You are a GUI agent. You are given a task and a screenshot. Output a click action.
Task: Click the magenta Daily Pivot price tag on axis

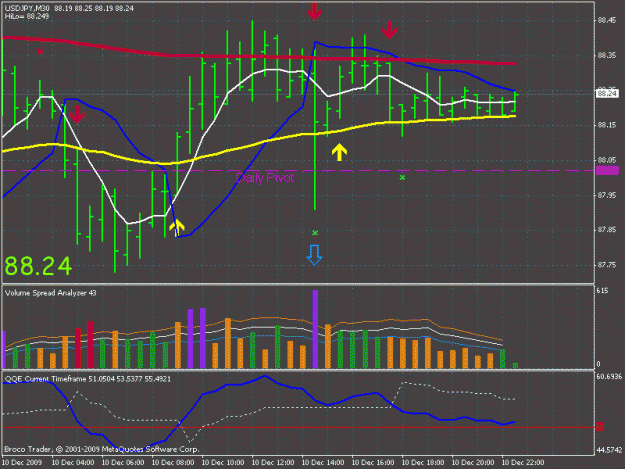[x=607, y=171]
